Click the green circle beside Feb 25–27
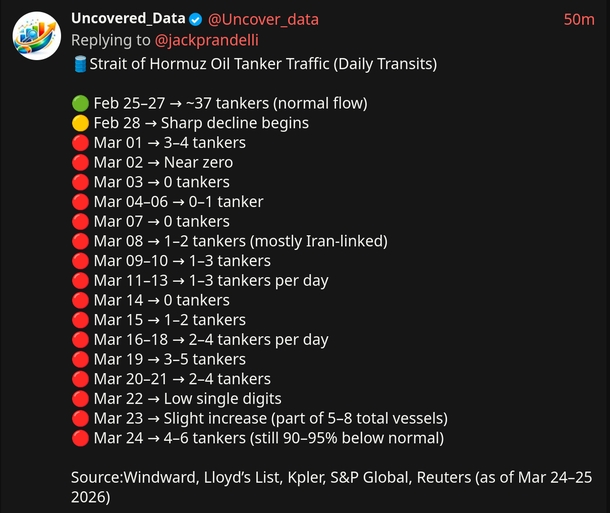 (x=80, y=103)
